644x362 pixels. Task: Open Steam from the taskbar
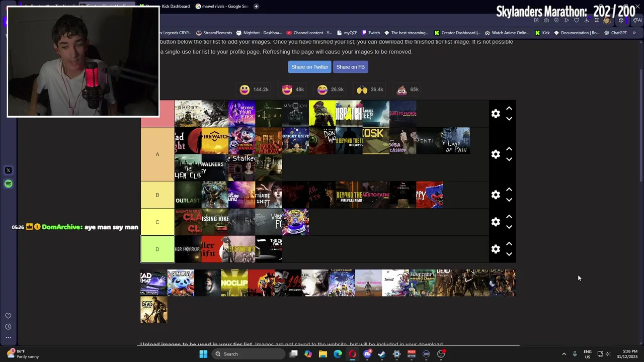(x=382, y=354)
